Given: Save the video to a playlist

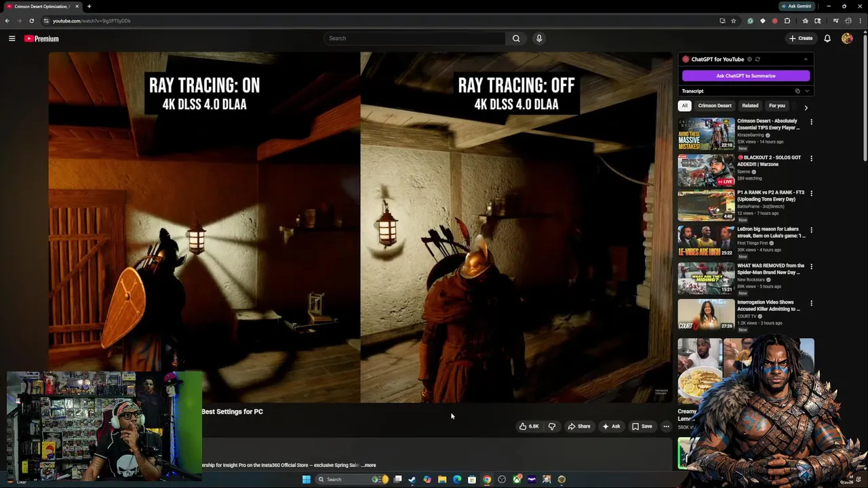Looking at the screenshot, I should (642, 426).
